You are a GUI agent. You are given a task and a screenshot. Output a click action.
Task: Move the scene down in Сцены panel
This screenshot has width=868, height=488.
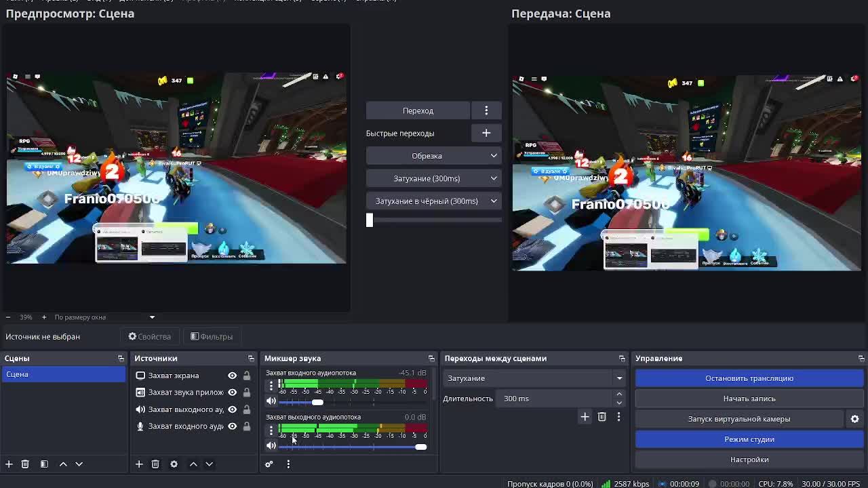(79, 464)
